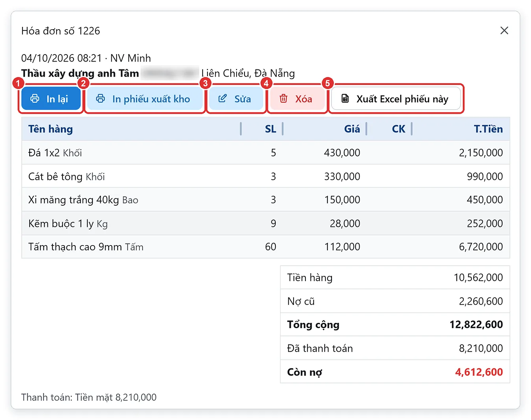This screenshot has height=420, width=531.
Task: Click the Thanh toán: Tiền mặt payment note
Action: coord(89,397)
